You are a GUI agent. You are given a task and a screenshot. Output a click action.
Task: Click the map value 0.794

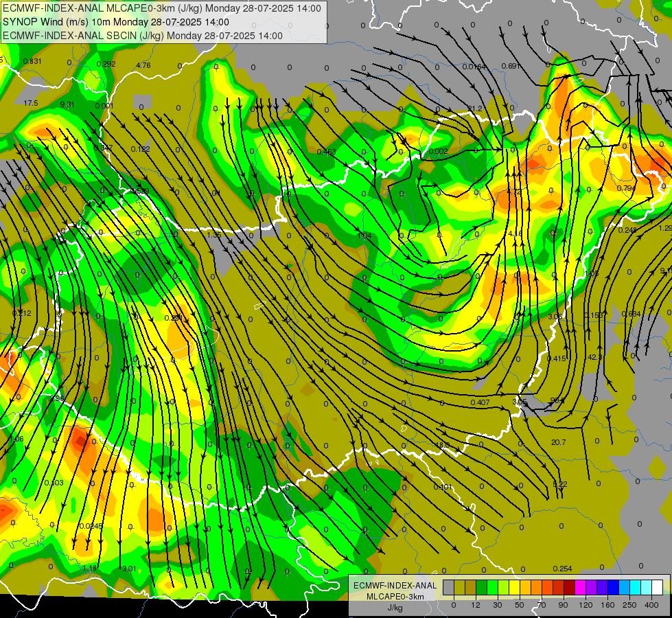(x=626, y=188)
